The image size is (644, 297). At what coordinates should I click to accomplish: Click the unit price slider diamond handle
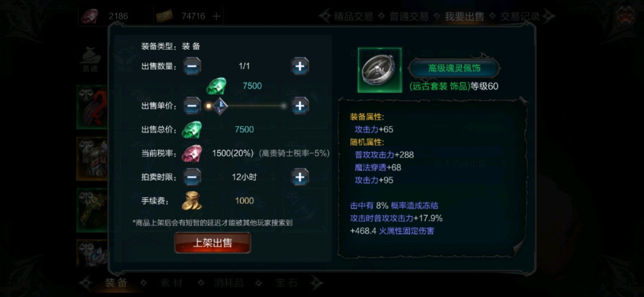point(219,106)
